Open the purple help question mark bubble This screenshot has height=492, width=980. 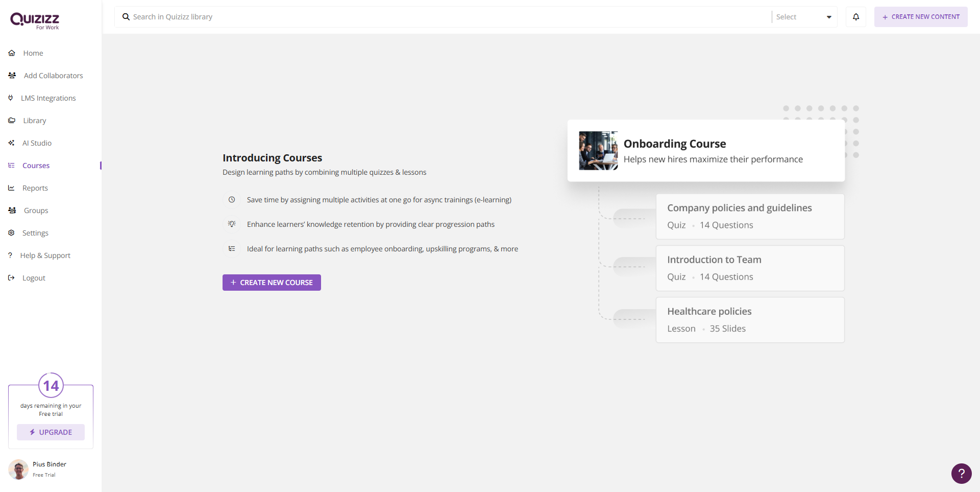pos(961,473)
